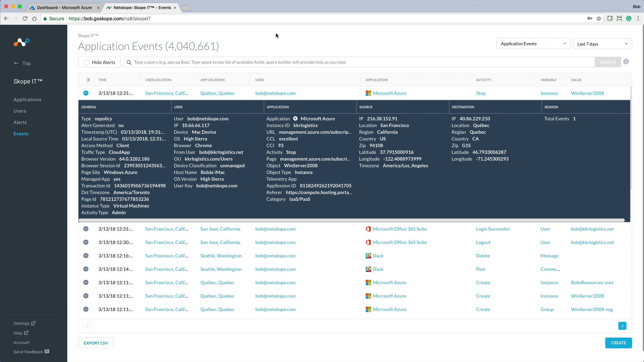644x362 pixels.
Task: Collapse the expanded Azure Stop event row
Action: 86,93
